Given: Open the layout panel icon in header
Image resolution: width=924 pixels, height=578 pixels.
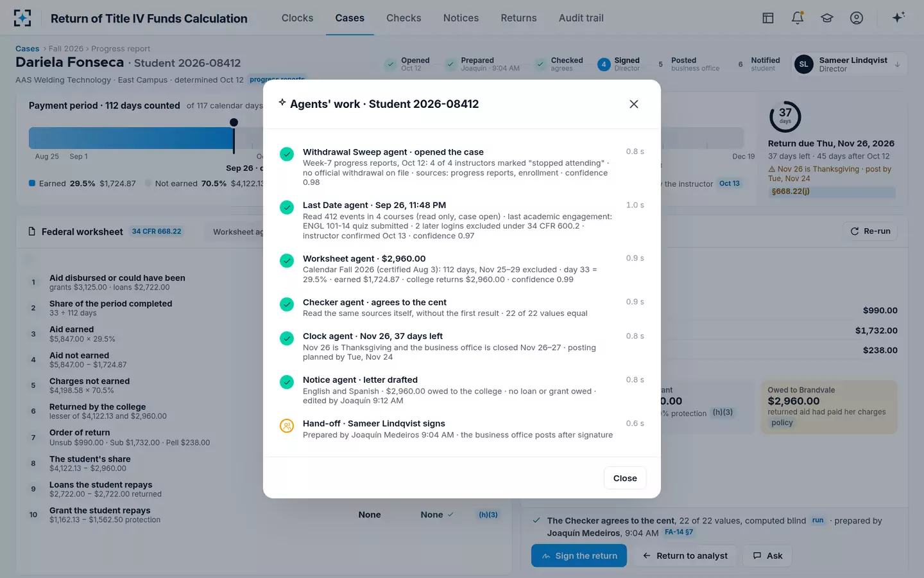Looking at the screenshot, I should coord(768,18).
